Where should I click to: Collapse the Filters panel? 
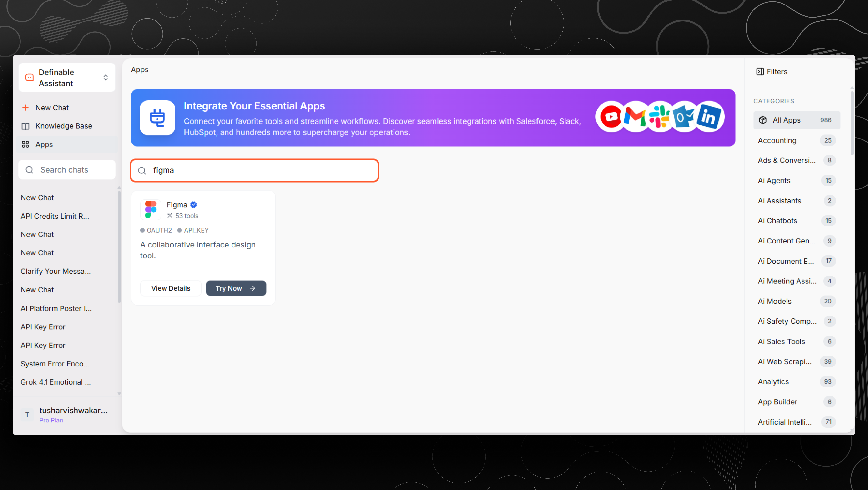tap(772, 72)
